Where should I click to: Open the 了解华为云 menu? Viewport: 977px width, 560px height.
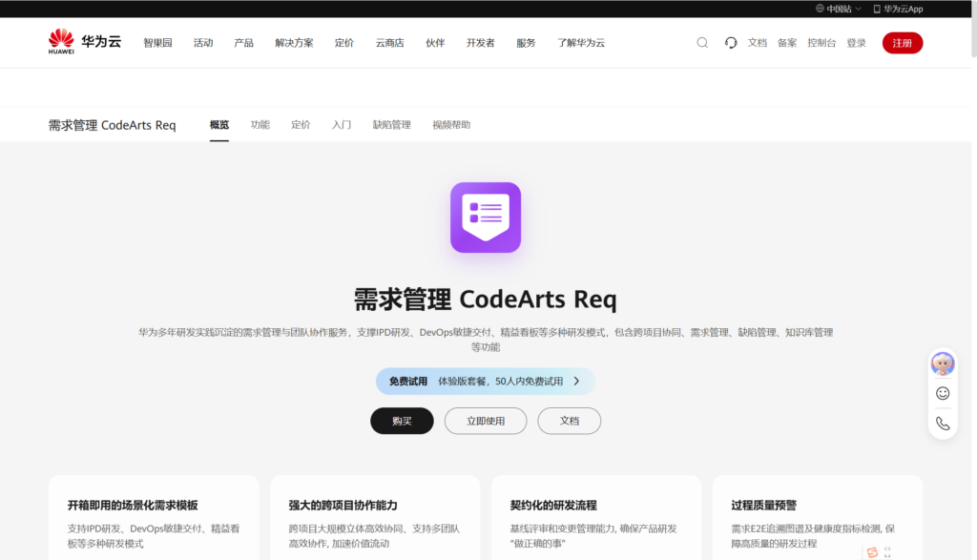pos(581,43)
